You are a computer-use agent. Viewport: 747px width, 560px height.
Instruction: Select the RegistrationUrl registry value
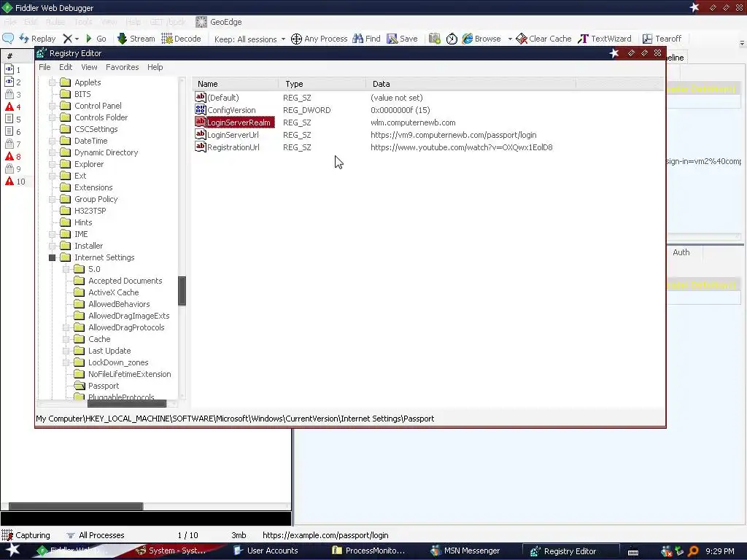[x=233, y=147]
